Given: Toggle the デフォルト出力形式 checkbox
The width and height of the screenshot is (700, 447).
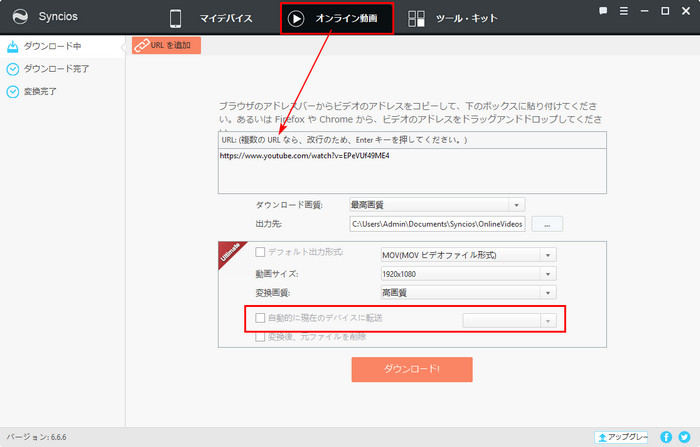Looking at the screenshot, I should tap(260, 252).
